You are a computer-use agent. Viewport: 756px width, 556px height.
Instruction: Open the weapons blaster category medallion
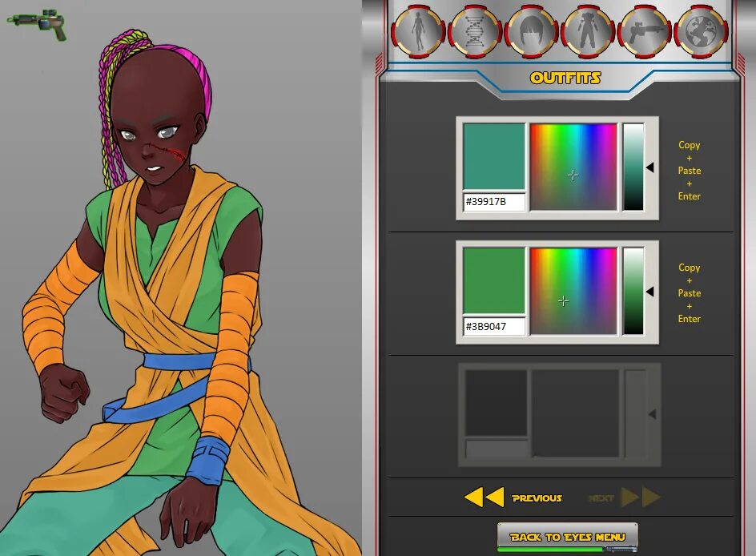tap(644, 31)
